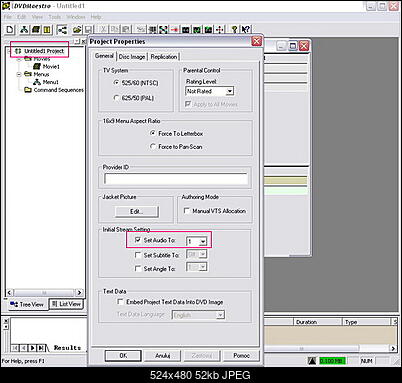Check Embed Project Text Data Into DVD Image
This screenshot has height=383, width=402.
point(120,302)
